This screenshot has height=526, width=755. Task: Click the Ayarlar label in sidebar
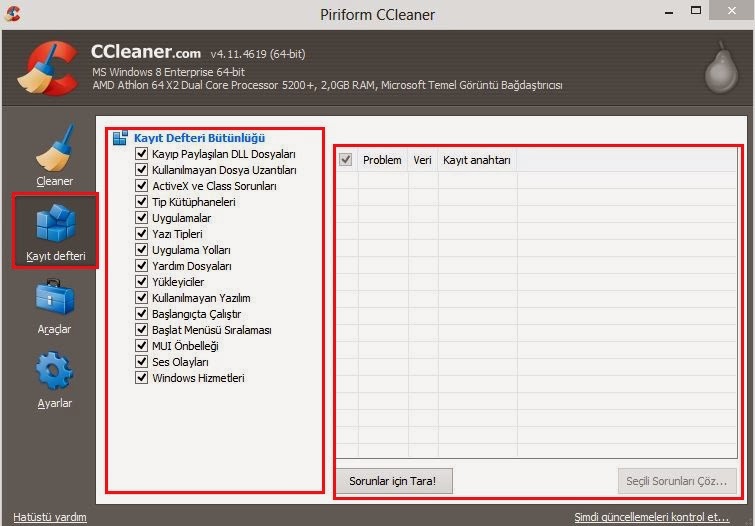[x=54, y=403]
